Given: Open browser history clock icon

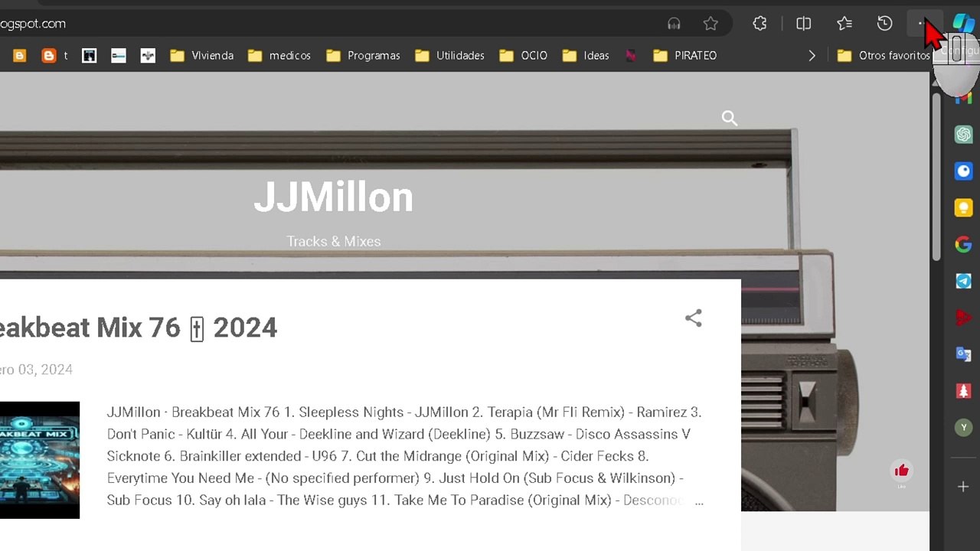Looking at the screenshot, I should point(884,24).
